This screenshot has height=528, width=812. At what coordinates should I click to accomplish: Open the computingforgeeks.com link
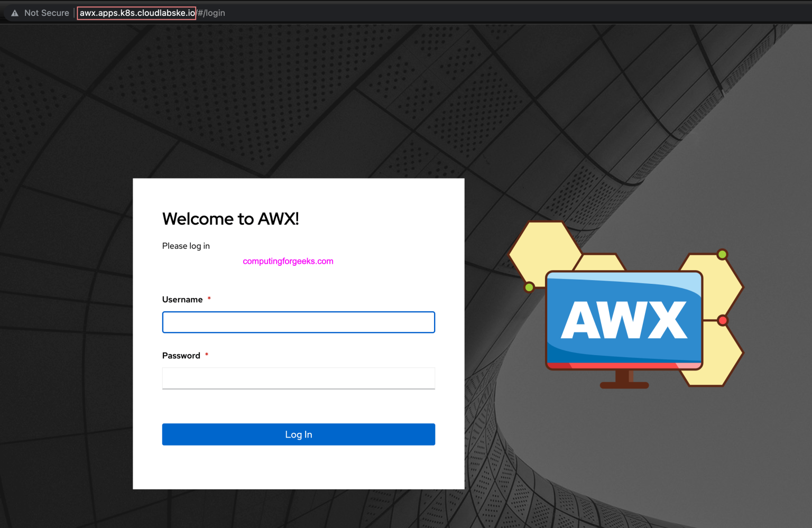coord(288,261)
